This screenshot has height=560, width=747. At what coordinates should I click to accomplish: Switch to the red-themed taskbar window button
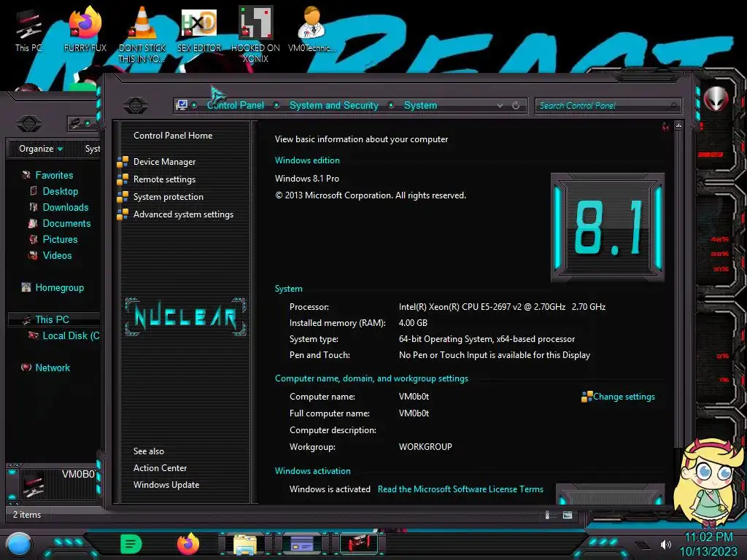click(x=359, y=543)
